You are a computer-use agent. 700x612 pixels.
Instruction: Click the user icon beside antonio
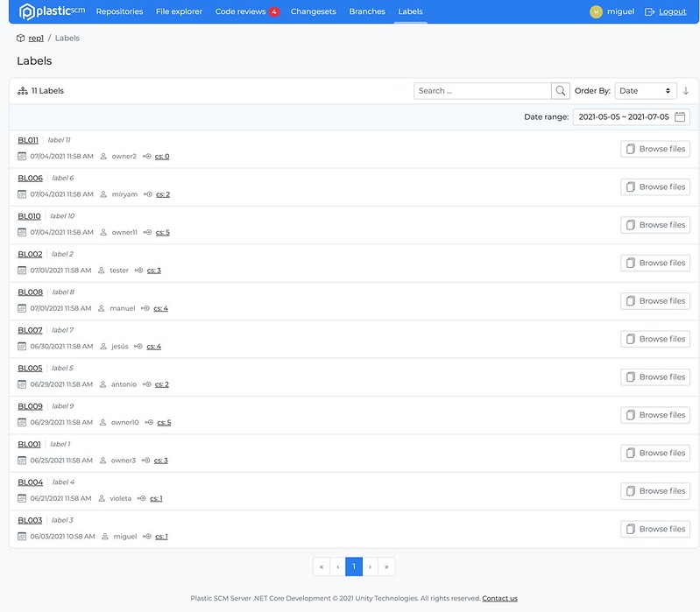click(103, 384)
